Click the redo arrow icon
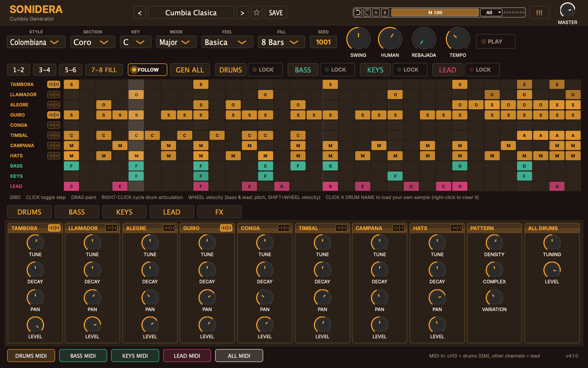Image resolution: width=588 pixels, height=368 pixels. tap(367, 12)
